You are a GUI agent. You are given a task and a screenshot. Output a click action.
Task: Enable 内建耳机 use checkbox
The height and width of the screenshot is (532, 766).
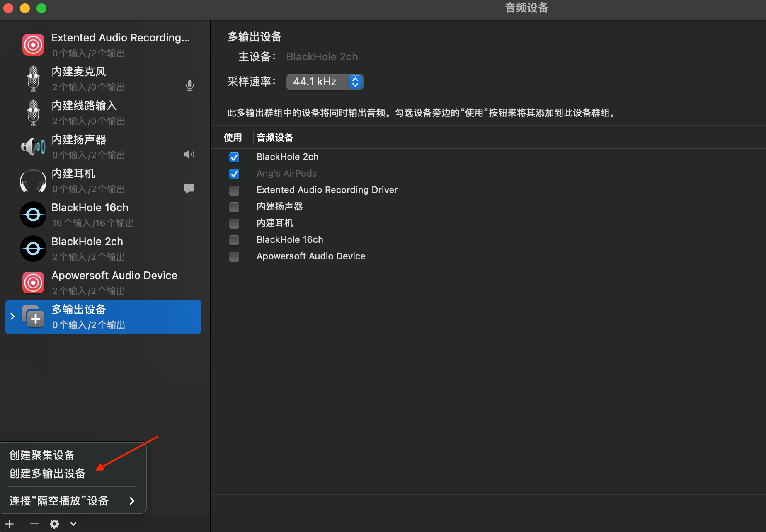click(234, 223)
